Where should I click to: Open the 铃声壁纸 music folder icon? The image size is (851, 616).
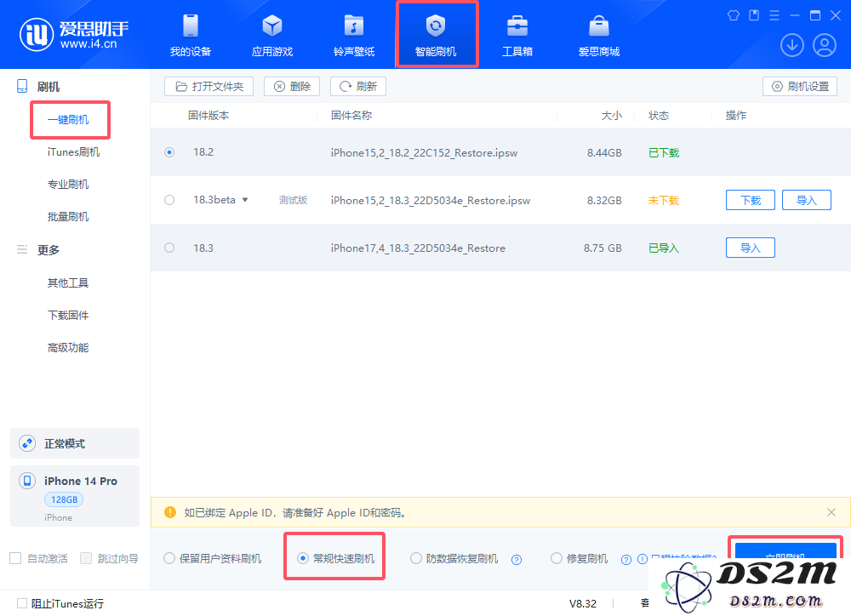[354, 35]
